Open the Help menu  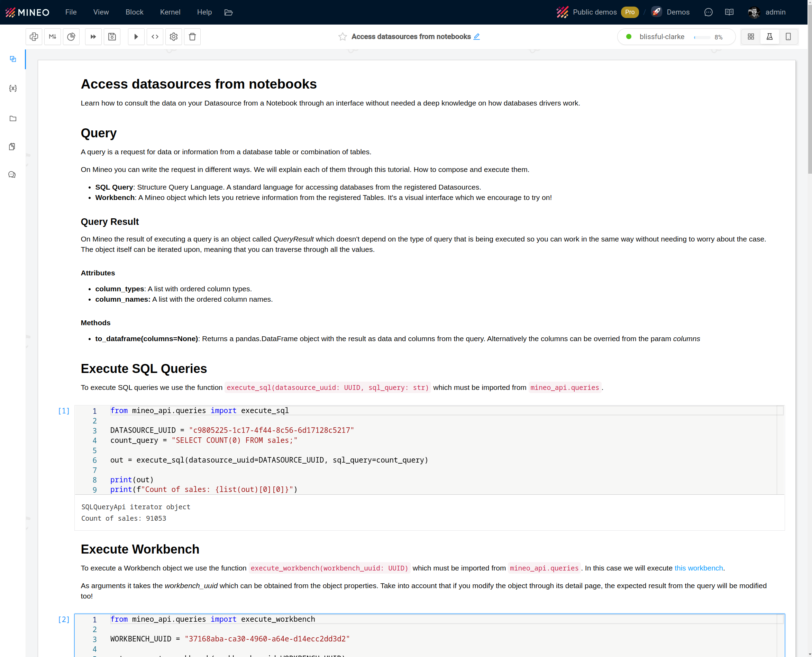[x=204, y=12]
